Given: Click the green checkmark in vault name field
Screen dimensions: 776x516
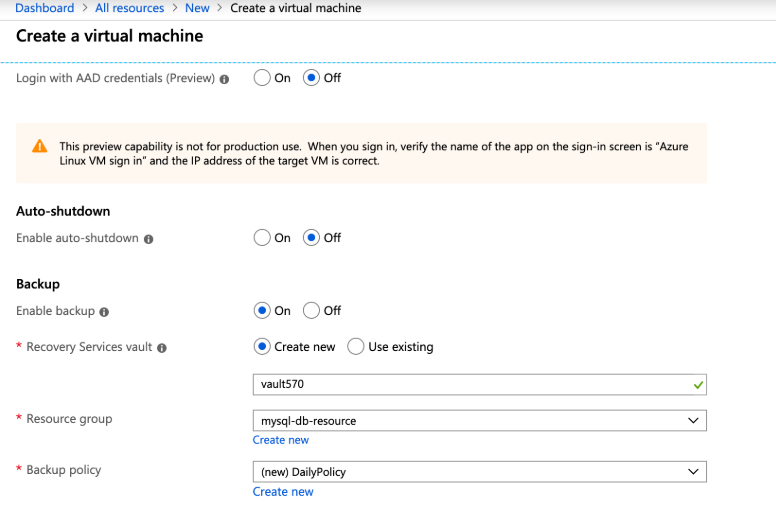Looking at the screenshot, I should pyautogui.click(x=699, y=385).
